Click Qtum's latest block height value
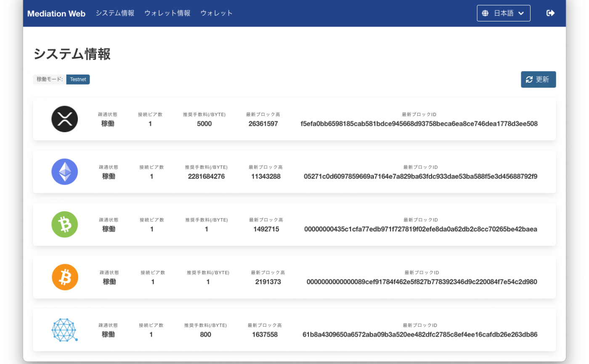 coord(265,335)
